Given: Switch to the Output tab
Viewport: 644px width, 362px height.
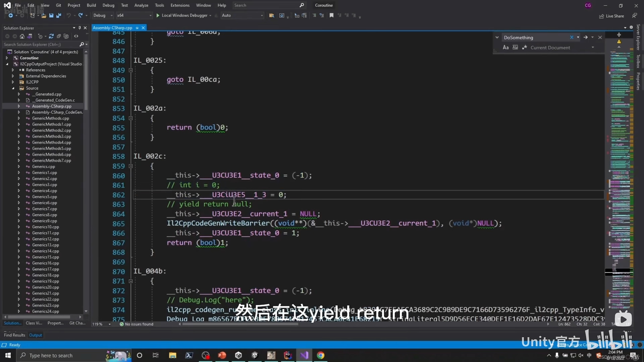Looking at the screenshot, I should click(x=35, y=335).
